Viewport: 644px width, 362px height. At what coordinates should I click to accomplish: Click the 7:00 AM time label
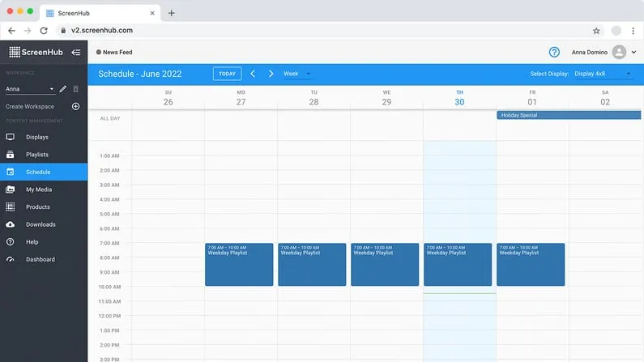click(x=109, y=243)
